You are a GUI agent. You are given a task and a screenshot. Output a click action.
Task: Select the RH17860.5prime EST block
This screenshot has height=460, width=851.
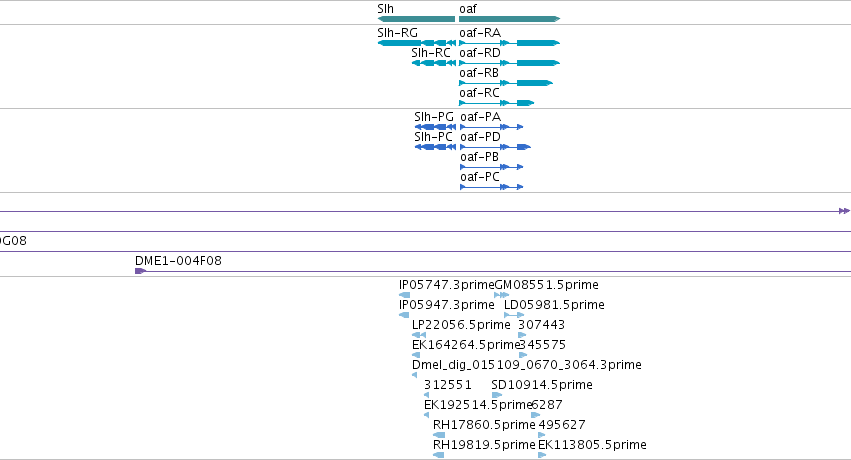439,435
